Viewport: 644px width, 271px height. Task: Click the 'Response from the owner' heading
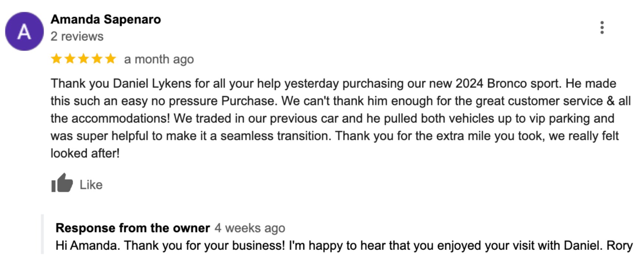click(133, 228)
